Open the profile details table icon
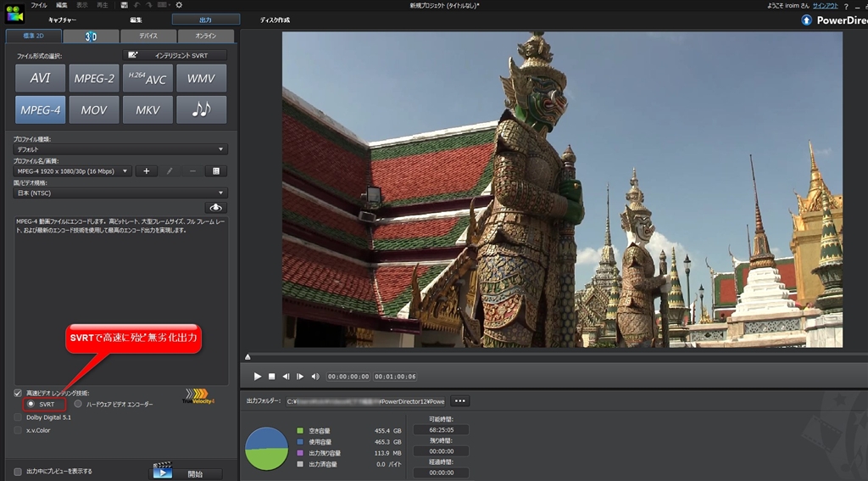Screen dimensions: 868x481 click(x=216, y=171)
